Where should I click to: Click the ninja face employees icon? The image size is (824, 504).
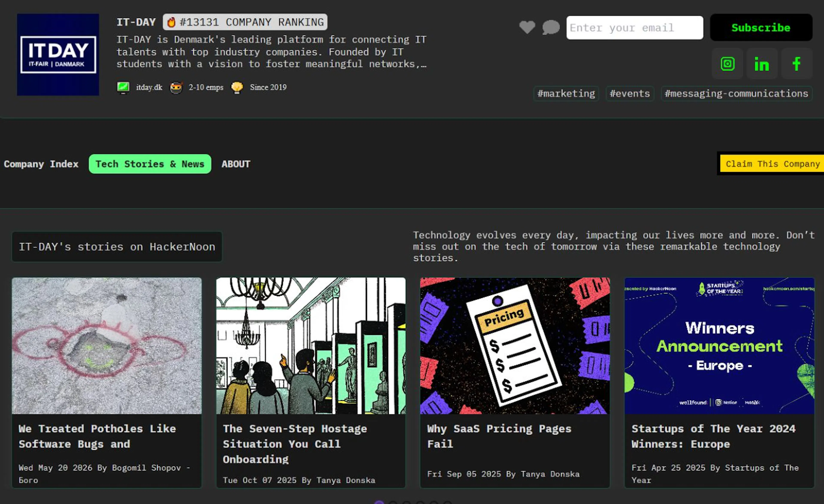tap(176, 87)
